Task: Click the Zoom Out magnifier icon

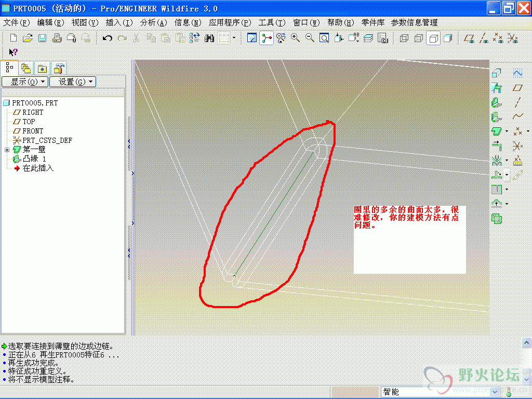Action: tap(310, 38)
